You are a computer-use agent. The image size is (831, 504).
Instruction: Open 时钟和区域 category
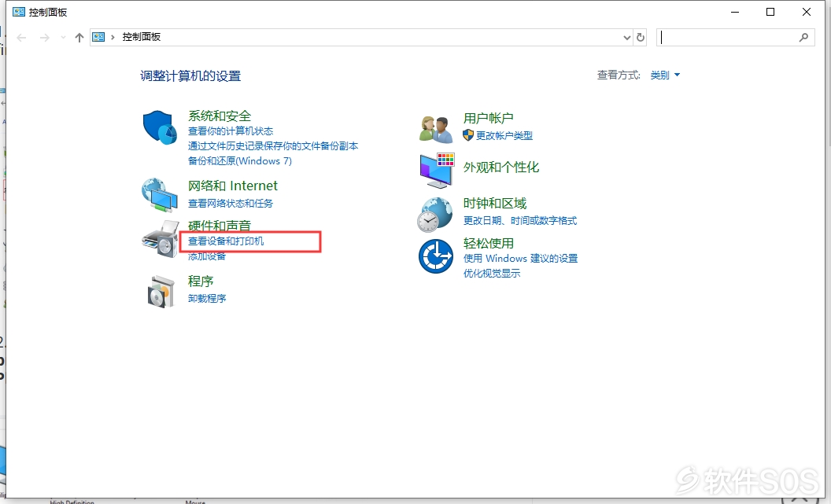point(495,204)
